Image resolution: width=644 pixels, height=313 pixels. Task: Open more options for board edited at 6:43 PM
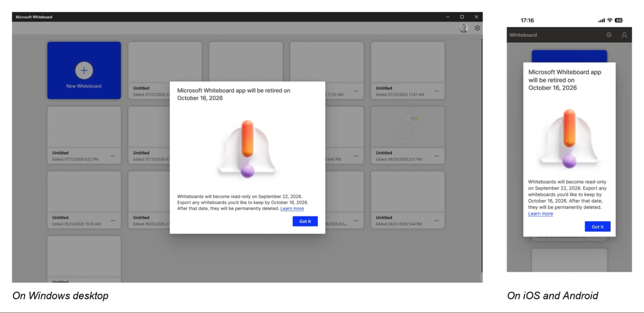pyautogui.click(x=356, y=156)
